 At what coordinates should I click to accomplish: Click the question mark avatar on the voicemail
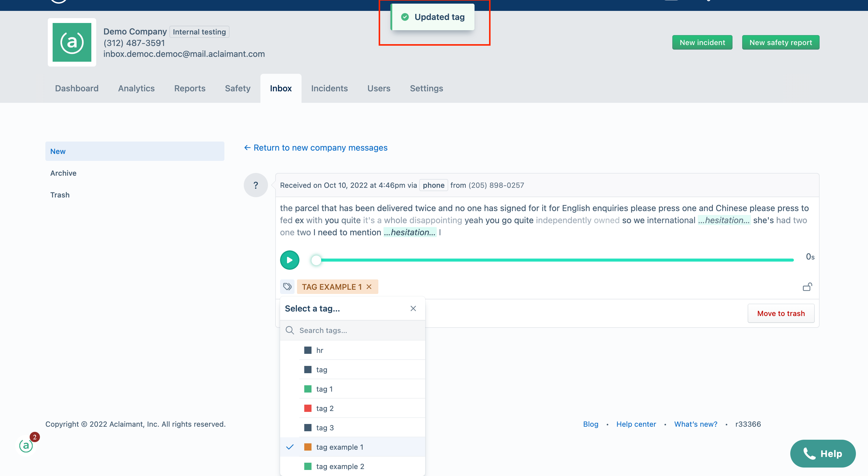click(x=256, y=185)
